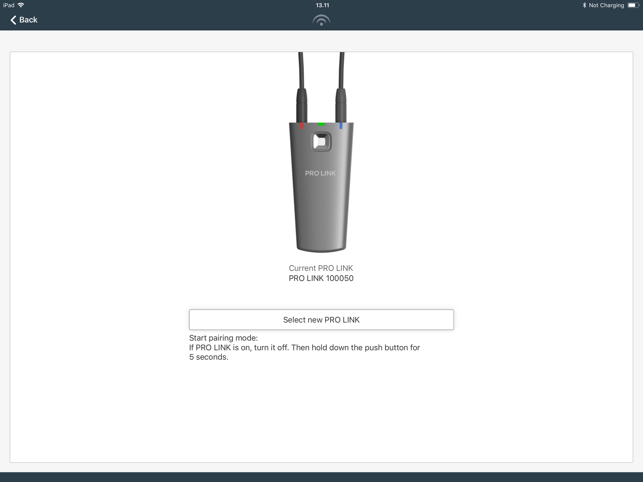The image size is (643, 482).
Task: Tap the Bluetooth icon in status bar
Action: (x=584, y=5)
